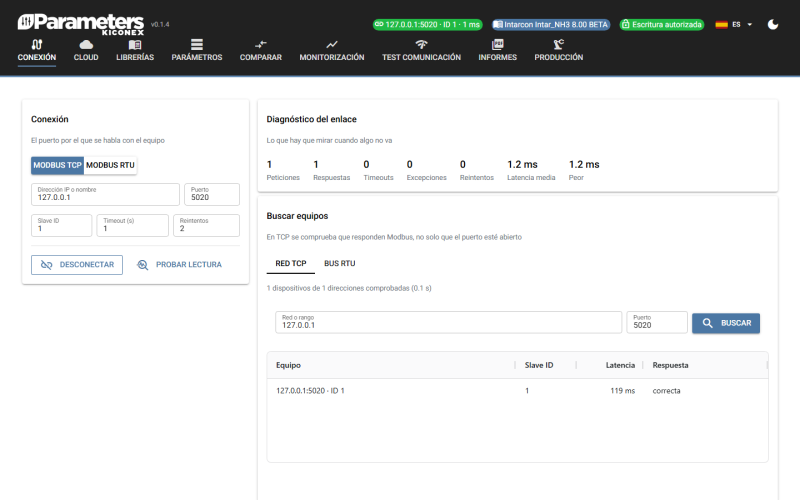Open the Test Comunicación wifi icon
The image size is (800, 500).
(x=421, y=44)
